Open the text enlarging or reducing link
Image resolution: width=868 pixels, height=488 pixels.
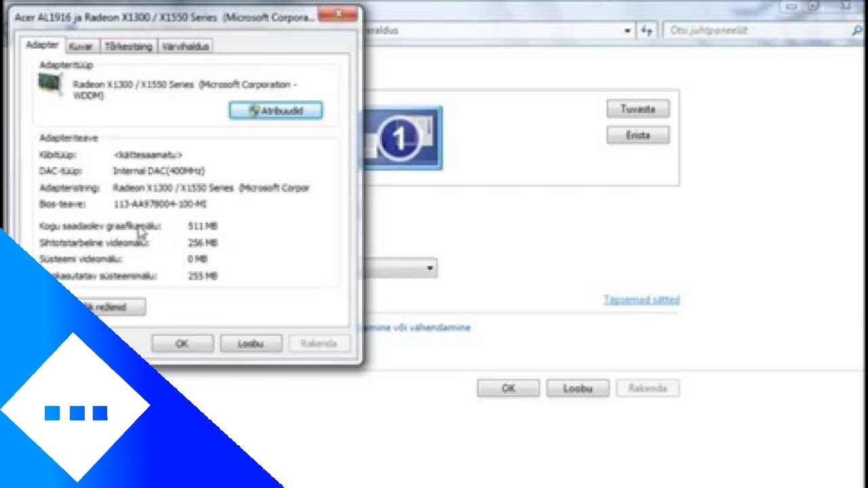(x=416, y=327)
